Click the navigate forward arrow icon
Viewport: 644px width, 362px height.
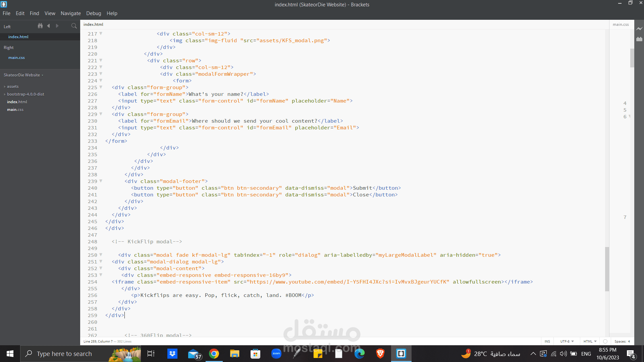(57, 26)
